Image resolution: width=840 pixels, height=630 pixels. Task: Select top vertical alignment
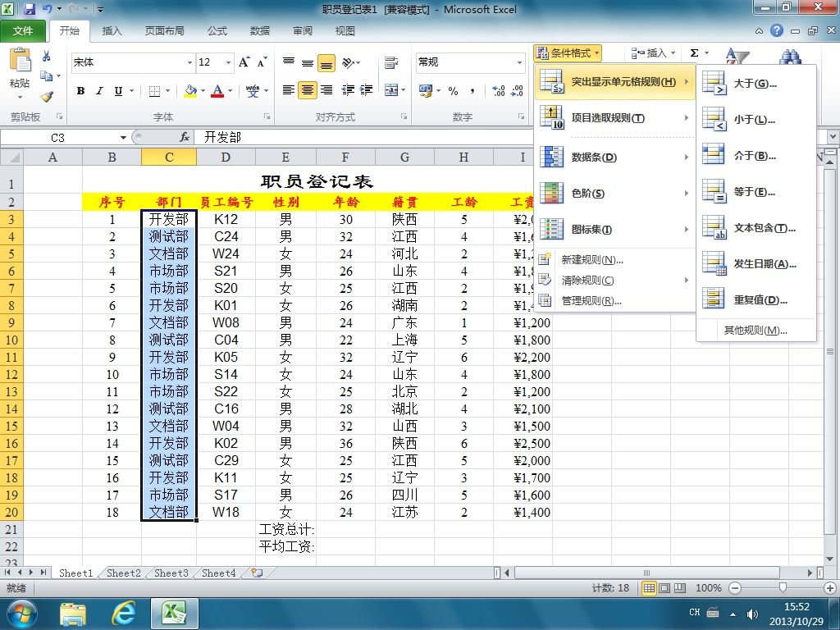(x=289, y=62)
